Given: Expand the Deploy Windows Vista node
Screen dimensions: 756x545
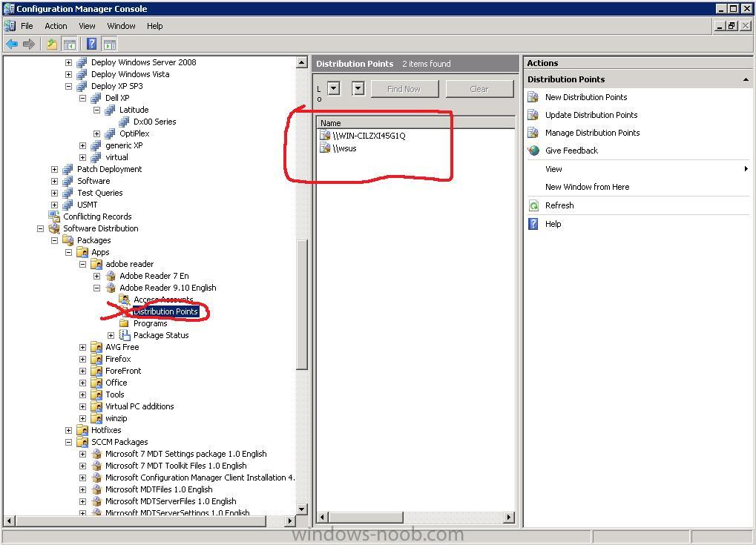Looking at the screenshot, I should point(68,74).
